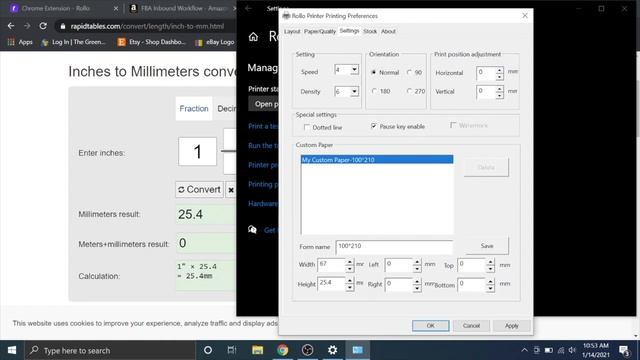This screenshot has width=640, height=360.
Task: Open the Log In The Green bookmark
Action: coord(73,42)
